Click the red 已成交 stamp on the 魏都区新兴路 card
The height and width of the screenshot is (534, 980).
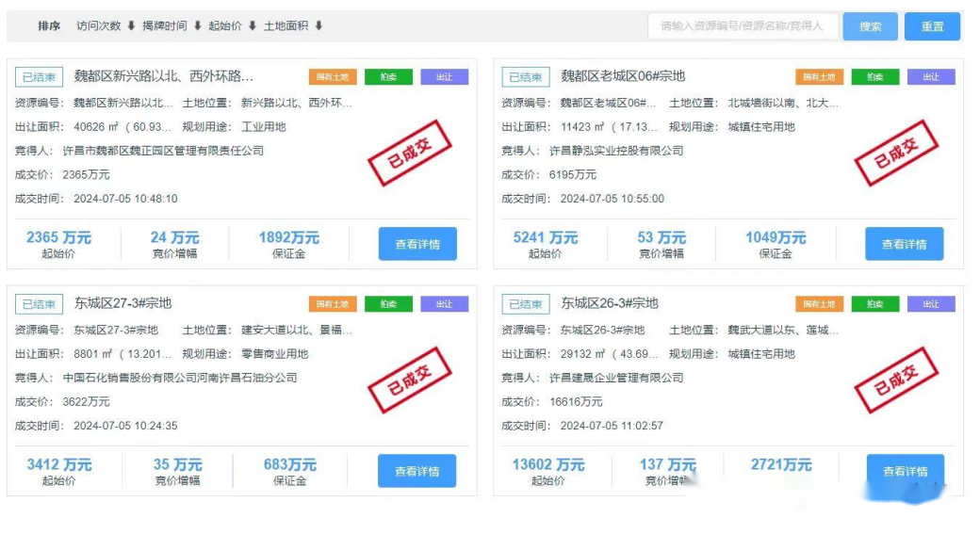coord(407,153)
